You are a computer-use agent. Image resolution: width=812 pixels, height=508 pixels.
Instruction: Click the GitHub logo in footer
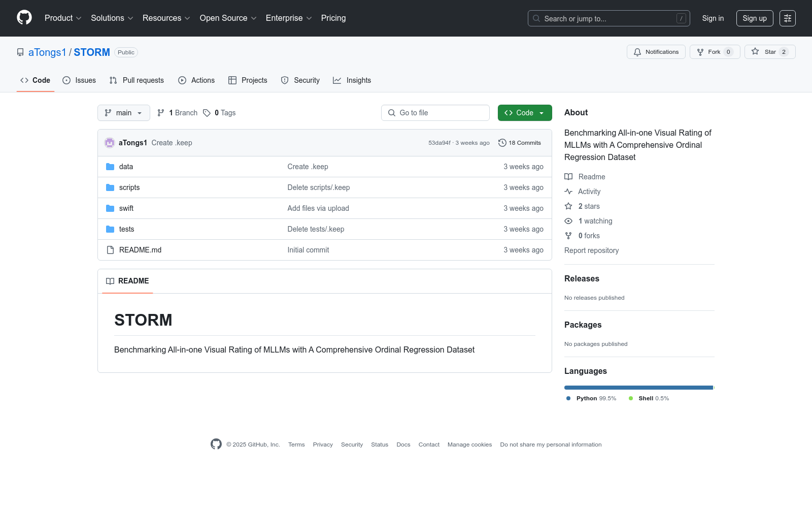216,444
